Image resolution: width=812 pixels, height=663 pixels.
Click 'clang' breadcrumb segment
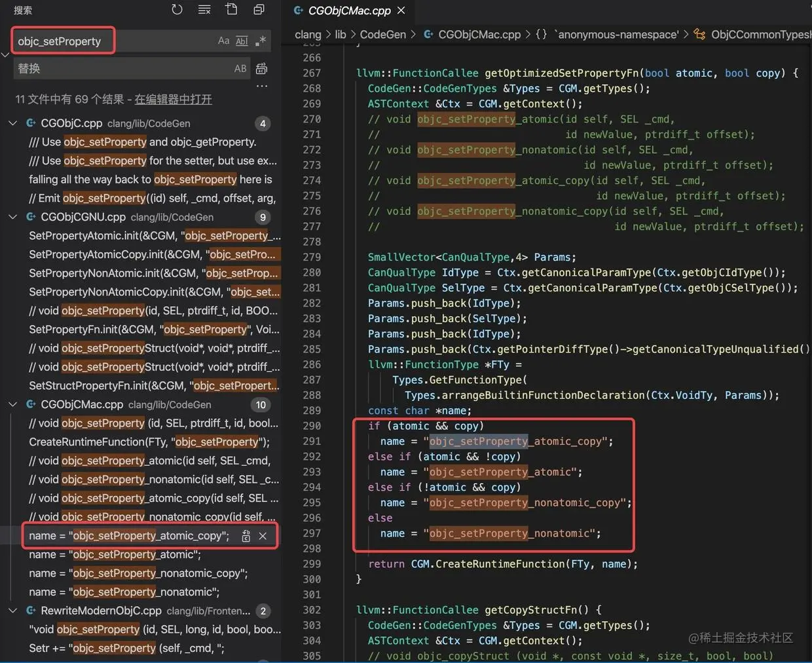pos(308,35)
